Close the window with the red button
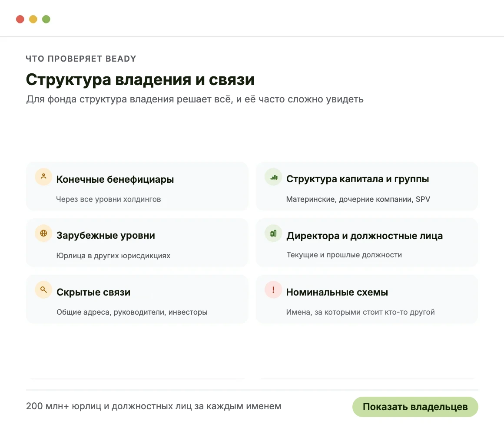Image resolution: width=504 pixels, height=434 pixels. click(x=20, y=19)
